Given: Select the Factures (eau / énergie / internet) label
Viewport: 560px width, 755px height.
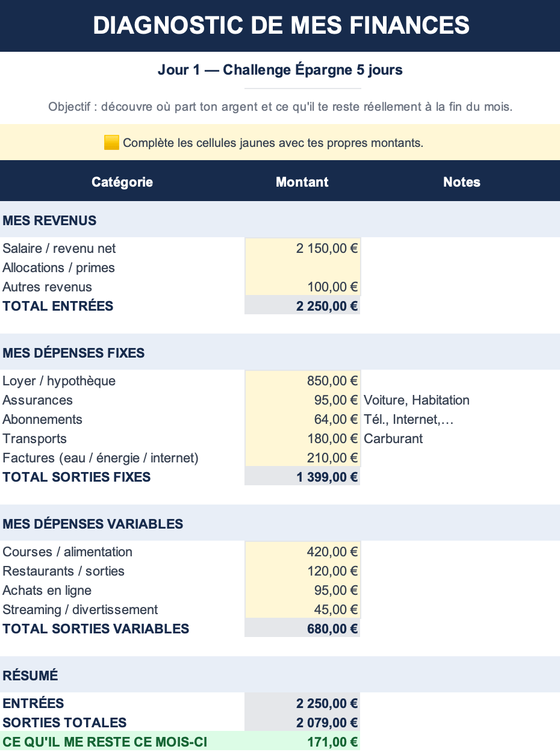Looking at the screenshot, I should [101, 458].
